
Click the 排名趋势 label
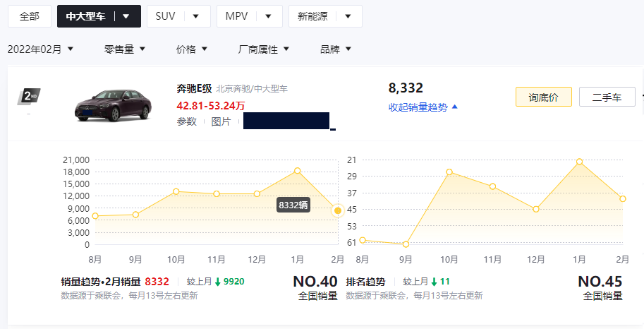pos(365,282)
